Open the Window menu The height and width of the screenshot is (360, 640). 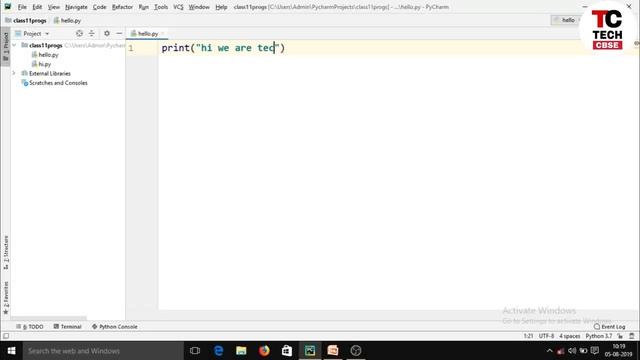(199, 7)
